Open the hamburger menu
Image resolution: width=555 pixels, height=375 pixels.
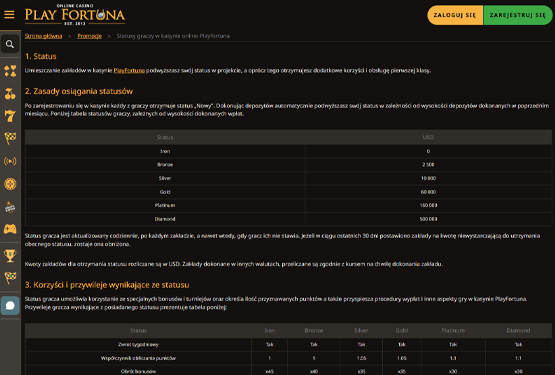[9, 15]
